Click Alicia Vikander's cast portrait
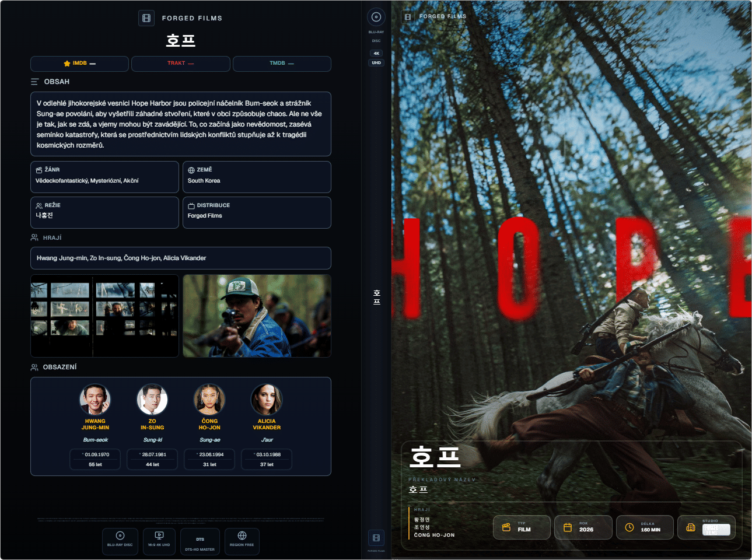This screenshot has height=560, width=752. 267,400
